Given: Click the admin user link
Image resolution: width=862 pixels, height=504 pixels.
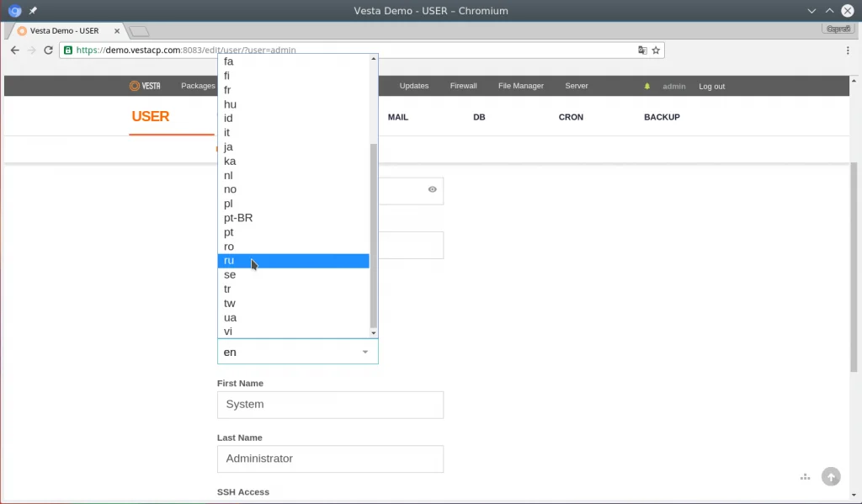Looking at the screenshot, I should [674, 87].
